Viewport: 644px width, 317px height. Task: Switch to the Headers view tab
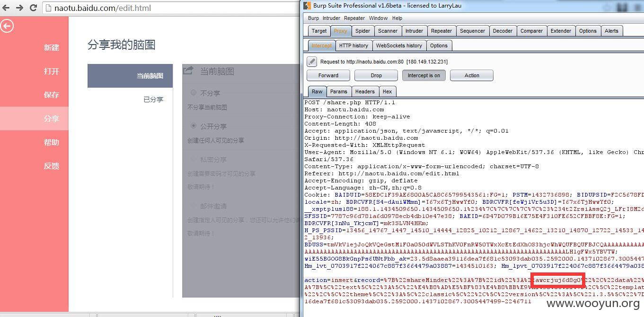[x=365, y=91]
